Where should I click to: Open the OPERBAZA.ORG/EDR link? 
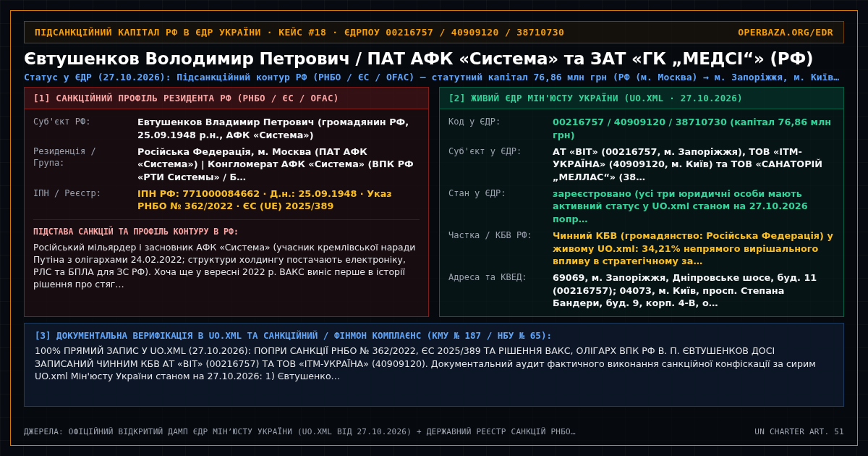coord(785,33)
